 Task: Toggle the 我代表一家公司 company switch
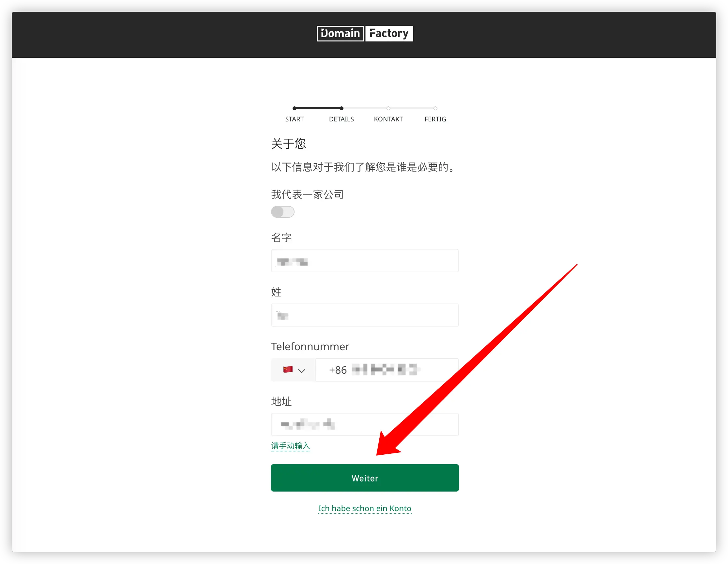point(283,212)
